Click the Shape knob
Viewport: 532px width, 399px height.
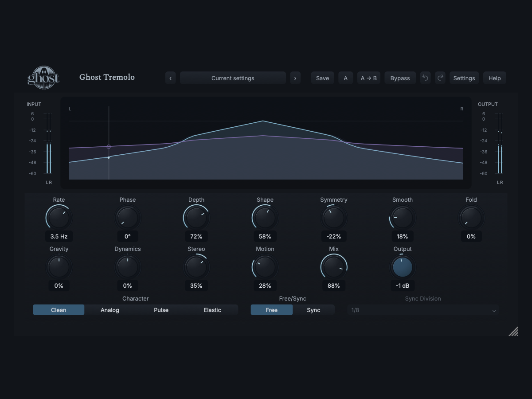tap(265, 218)
